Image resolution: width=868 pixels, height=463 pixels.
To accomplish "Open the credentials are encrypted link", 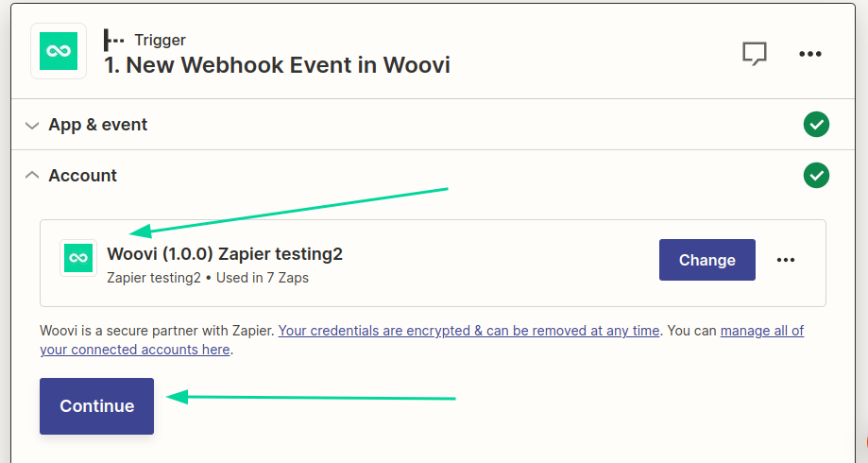I will point(468,331).
